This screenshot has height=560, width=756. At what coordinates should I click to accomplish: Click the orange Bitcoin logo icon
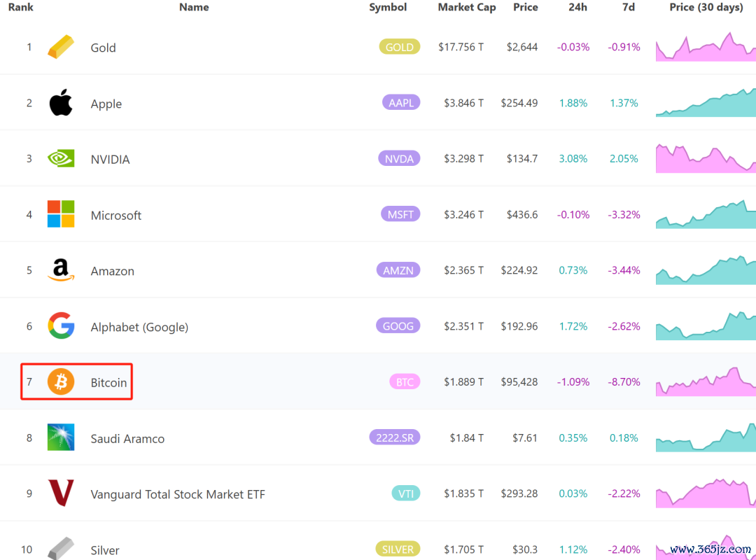coord(61,382)
